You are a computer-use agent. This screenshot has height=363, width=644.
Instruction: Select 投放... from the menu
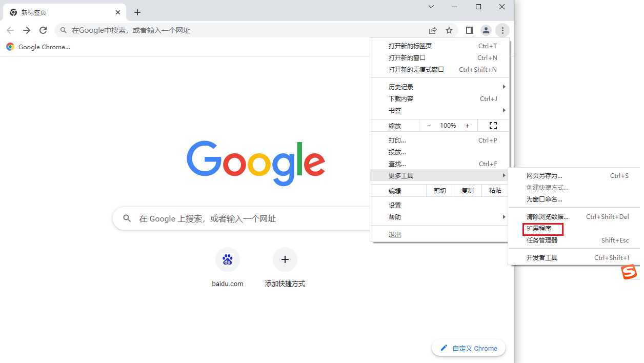(440, 152)
